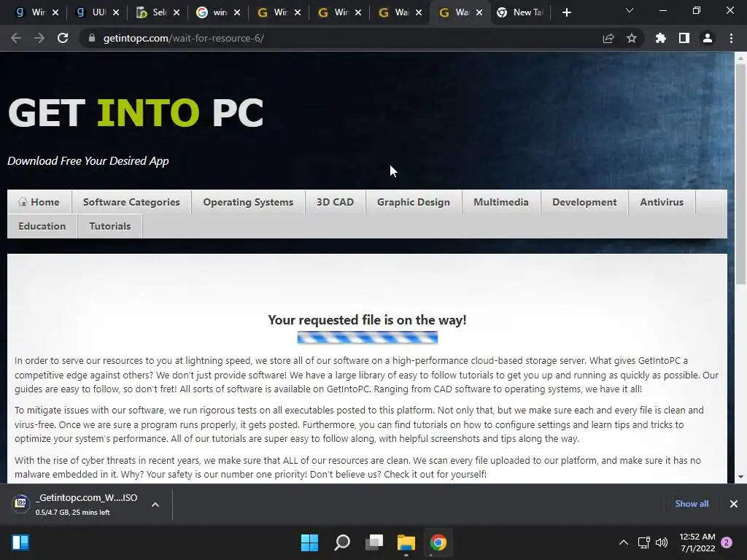Open the Windows Start button

point(309,542)
